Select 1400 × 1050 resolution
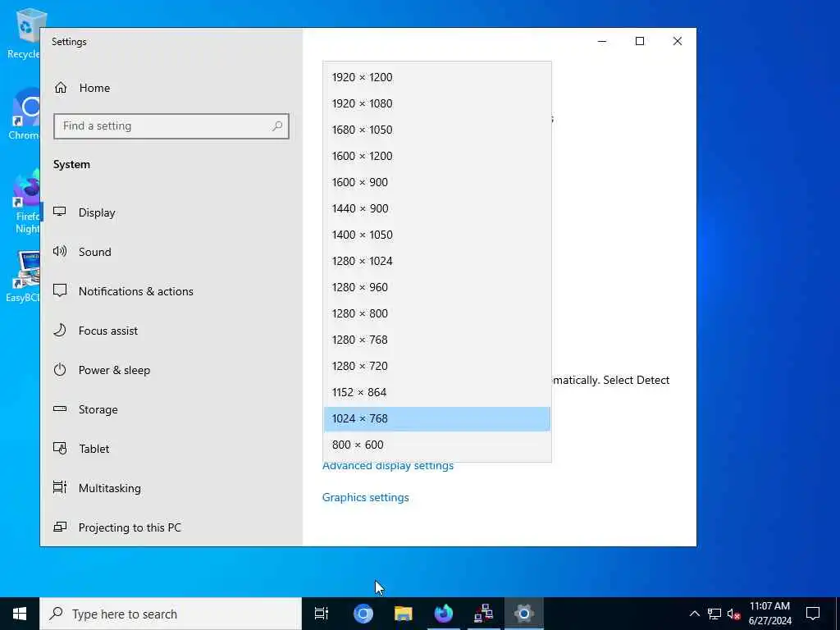The image size is (840, 630). click(x=436, y=235)
